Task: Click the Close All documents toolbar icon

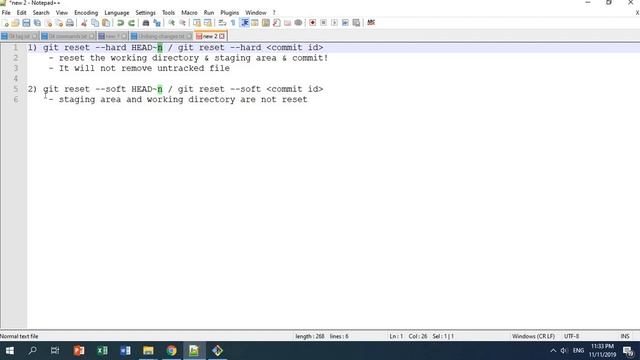Action: click(59, 23)
